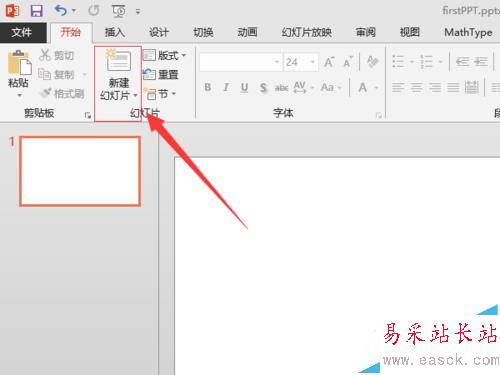
Task: Click the font name input box
Action: click(237, 62)
